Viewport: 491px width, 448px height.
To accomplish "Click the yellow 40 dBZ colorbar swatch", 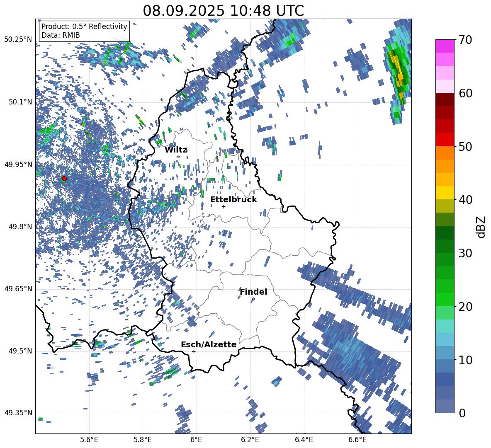I will [x=445, y=193].
